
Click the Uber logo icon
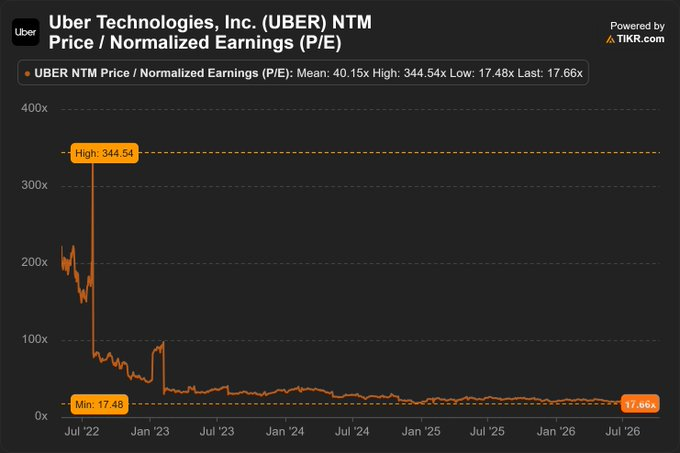point(26,32)
